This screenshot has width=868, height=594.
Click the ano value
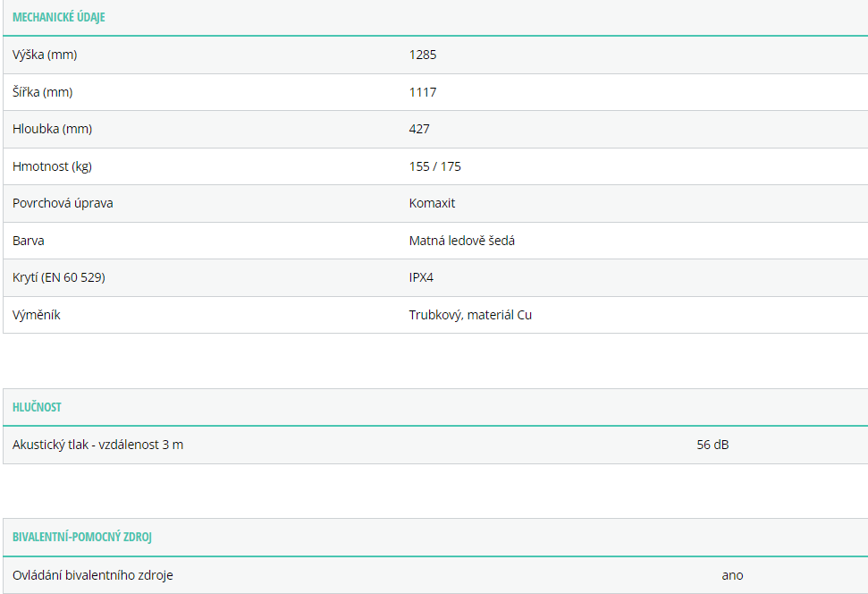(x=732, y=576)
